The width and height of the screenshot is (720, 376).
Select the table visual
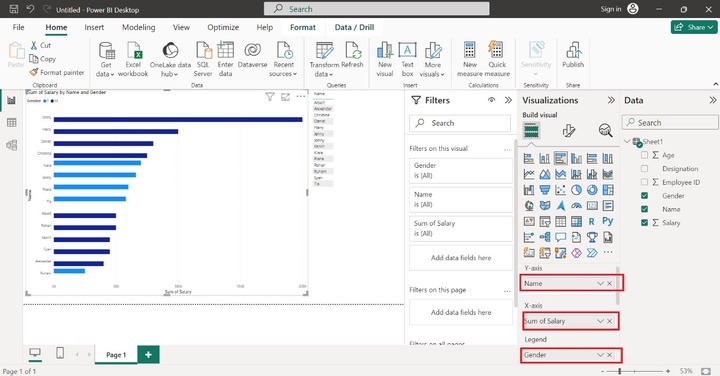click(x=560, y=222)
